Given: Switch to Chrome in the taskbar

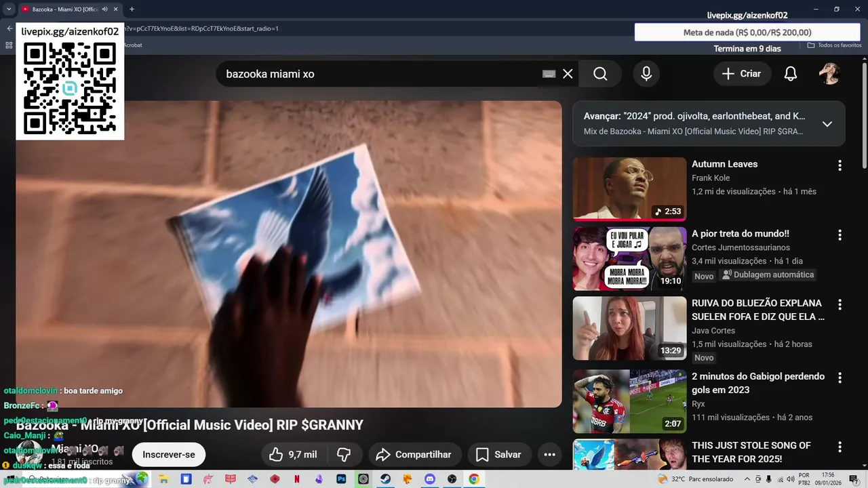Looking at the screenshot, I should [474, 479].
